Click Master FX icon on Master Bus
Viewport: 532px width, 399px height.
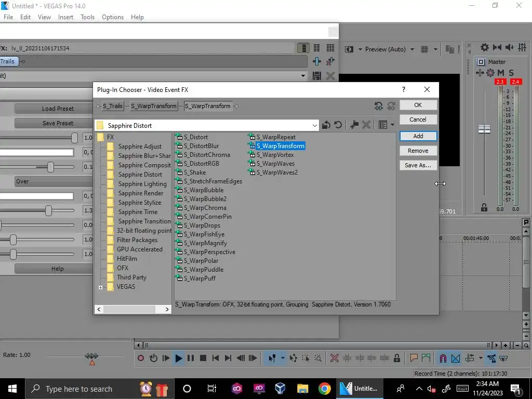(480, 73)
